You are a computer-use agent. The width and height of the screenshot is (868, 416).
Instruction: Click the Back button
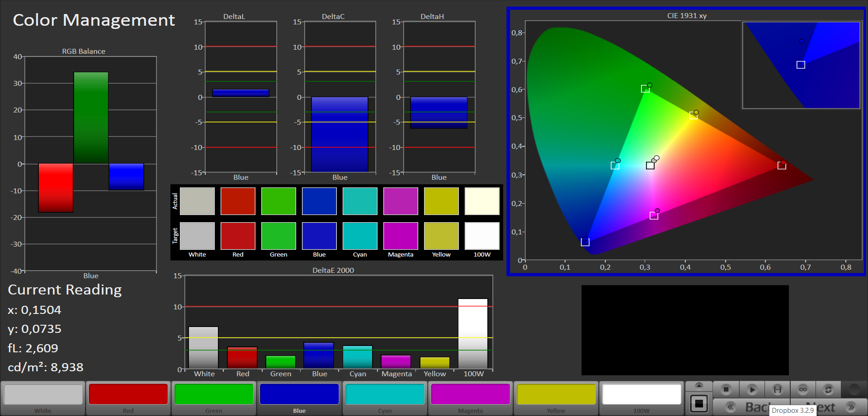(751, 407)
